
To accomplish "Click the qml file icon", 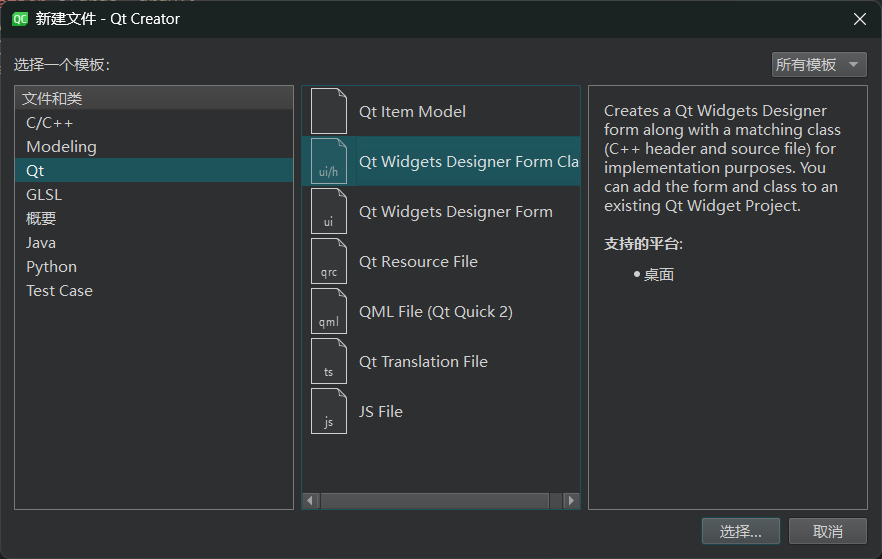I will pos(328,311).
